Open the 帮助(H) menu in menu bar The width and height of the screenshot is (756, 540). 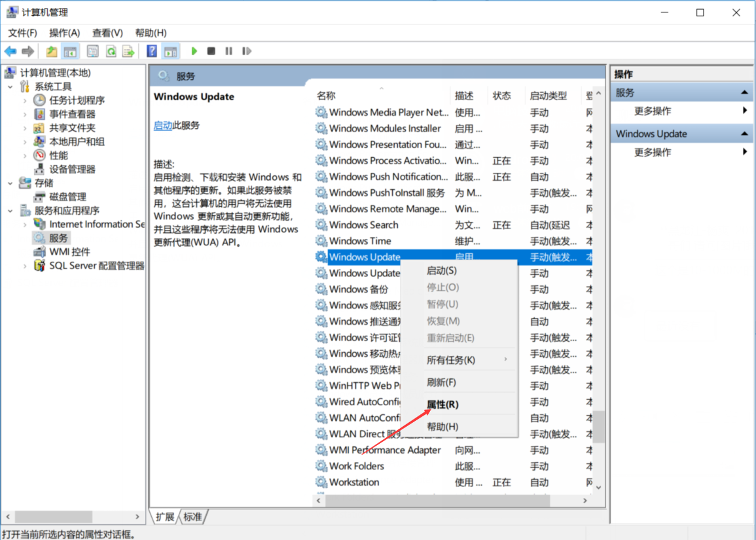pos(151,33)
